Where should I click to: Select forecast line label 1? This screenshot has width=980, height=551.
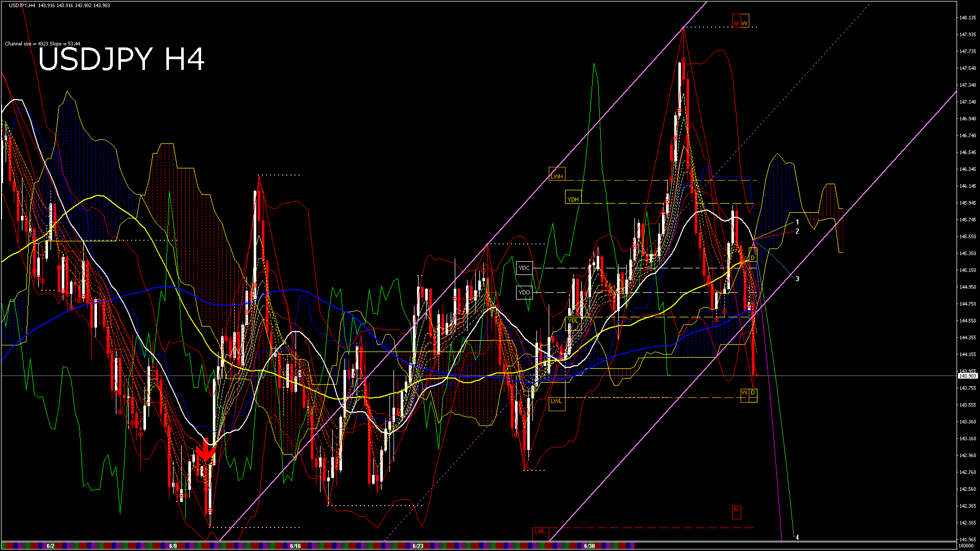pyautogui.click(x=797, y=222)
